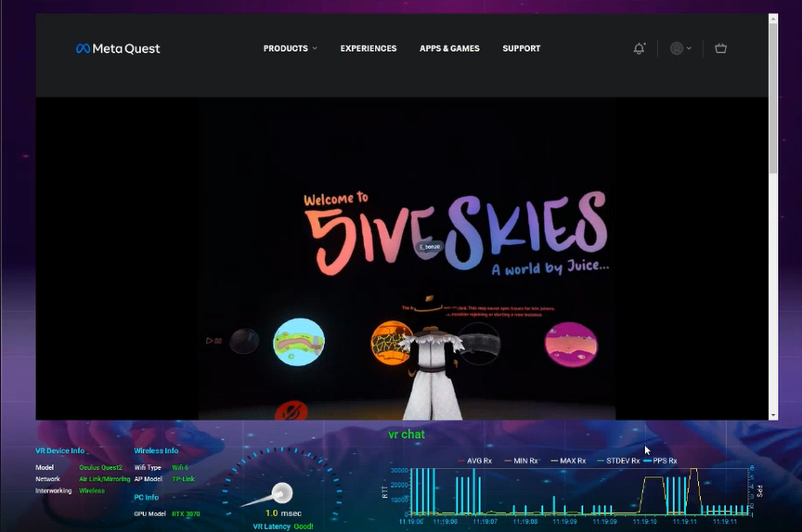
Task: Click the 'E_bonze' player nametag
Action: 429,247
